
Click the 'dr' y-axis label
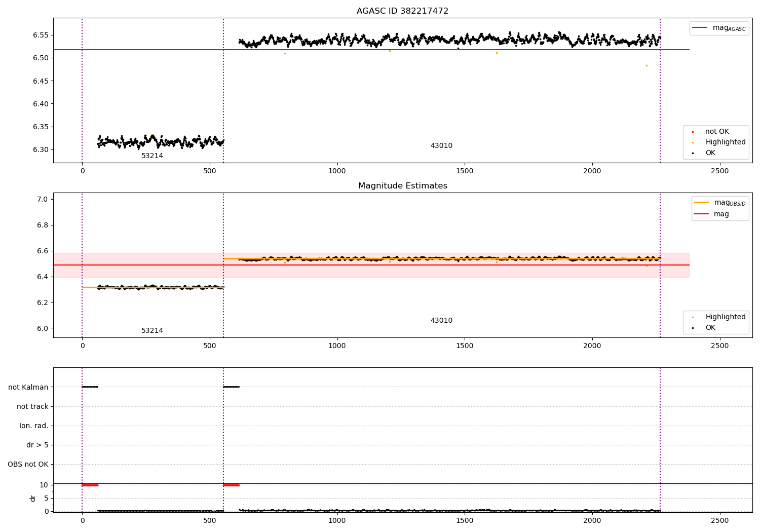[33, 498]
